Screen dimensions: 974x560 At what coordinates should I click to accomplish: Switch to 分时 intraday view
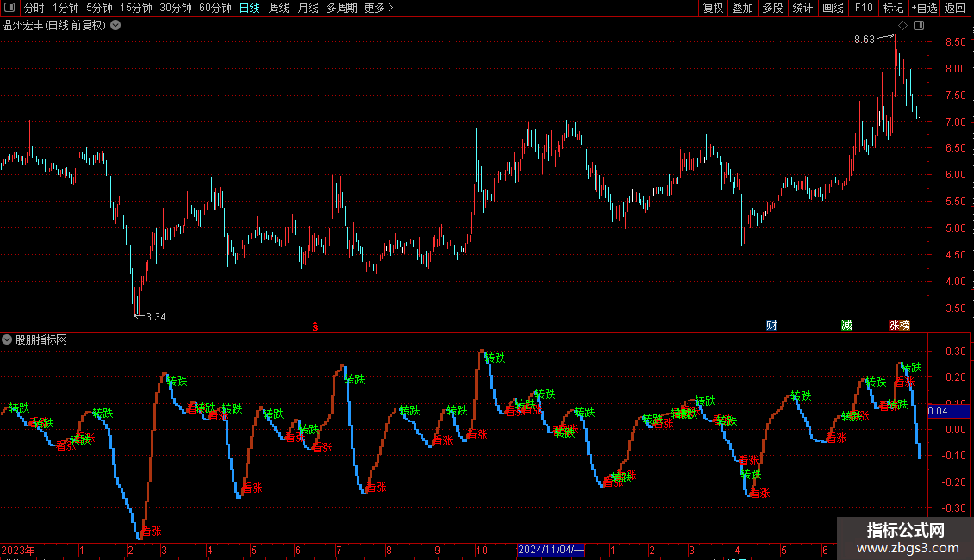pos(34,8)
